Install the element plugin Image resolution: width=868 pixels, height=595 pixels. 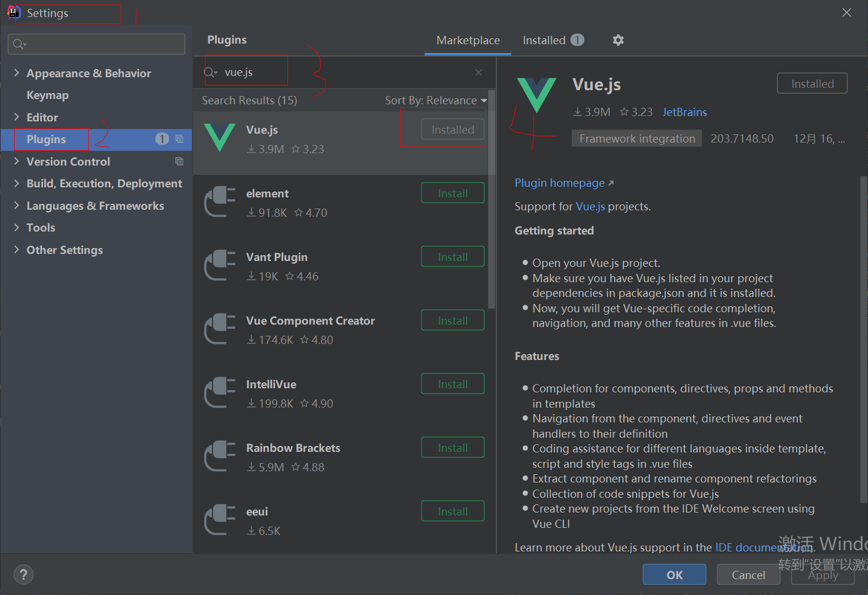(x=453, y=193)
